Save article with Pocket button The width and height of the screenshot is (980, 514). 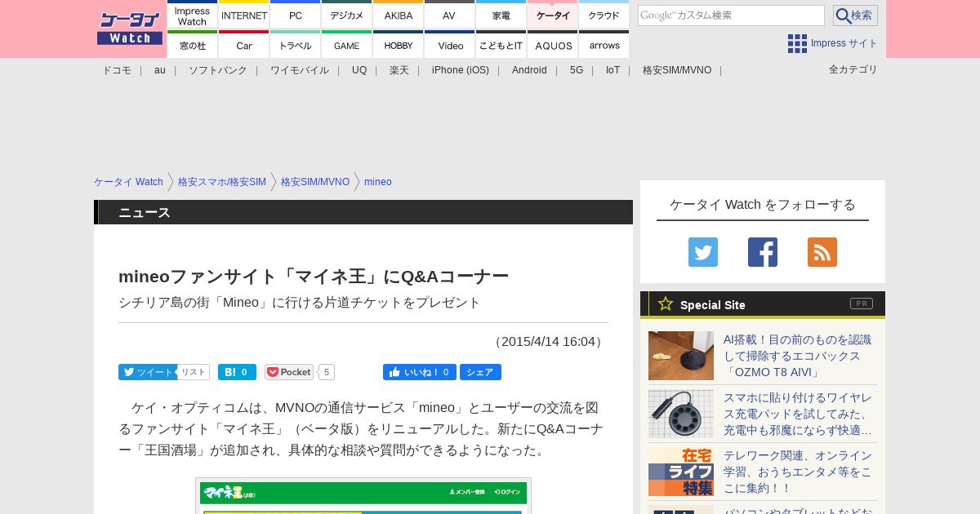289,372
